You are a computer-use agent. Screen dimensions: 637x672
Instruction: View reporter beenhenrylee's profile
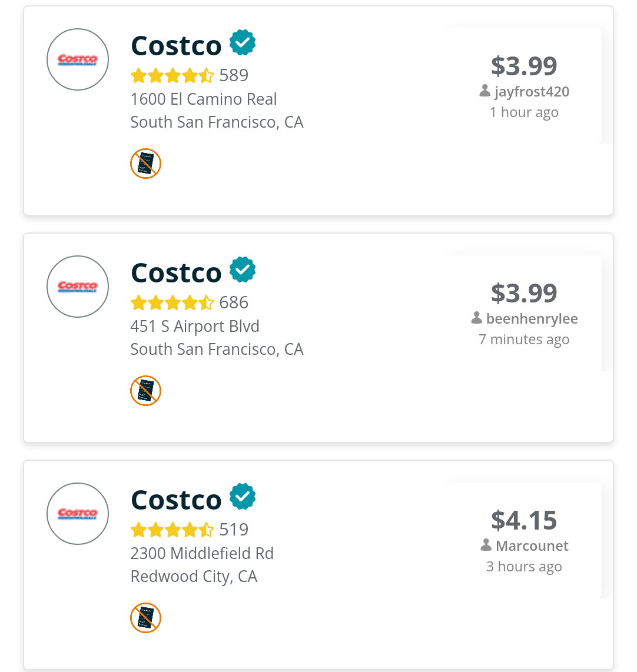point(531,319)
